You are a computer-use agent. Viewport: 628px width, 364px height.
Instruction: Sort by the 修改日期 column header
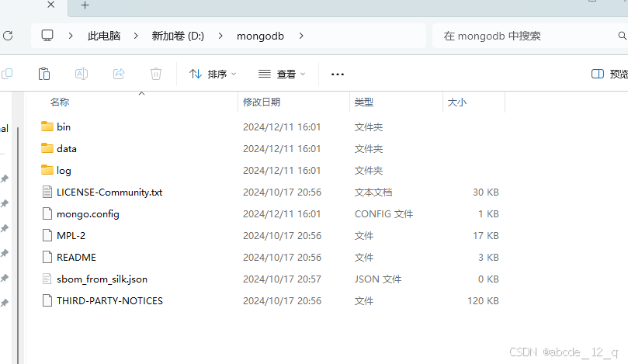(262, 102)
